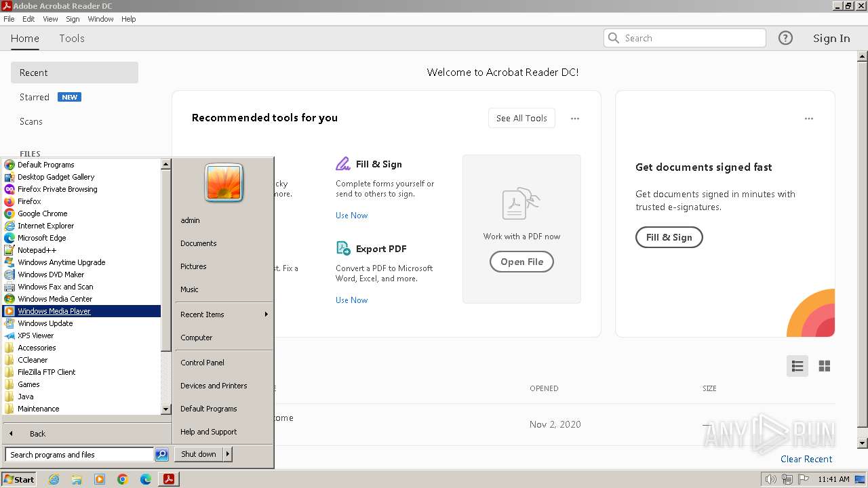Click the user account picture in Start menu
Screen dimensions: 868x488
coord(224,183)
